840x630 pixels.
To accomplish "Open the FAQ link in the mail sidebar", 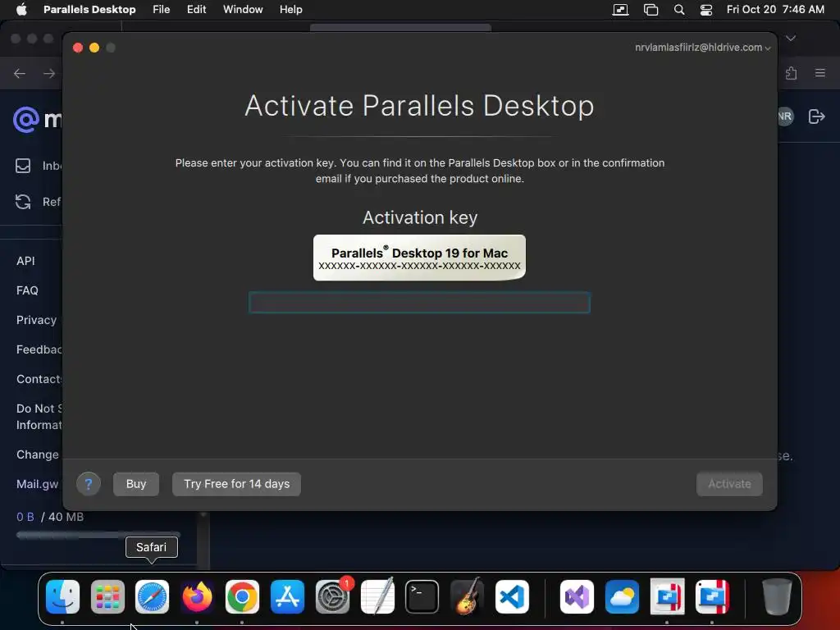I will (x=27, y=290).
